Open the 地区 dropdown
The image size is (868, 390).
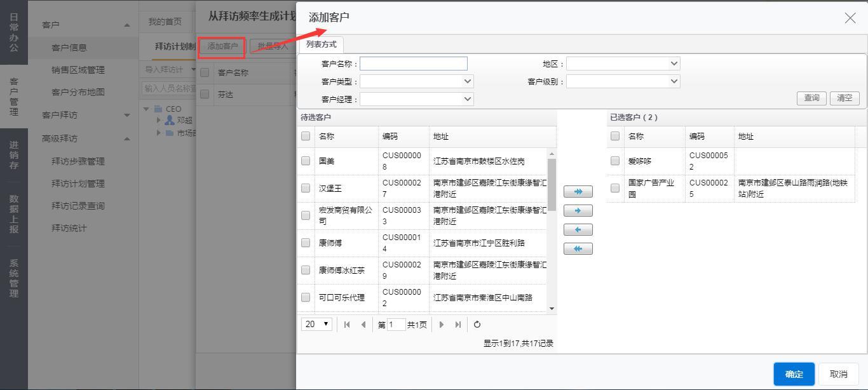click(623, 64)
